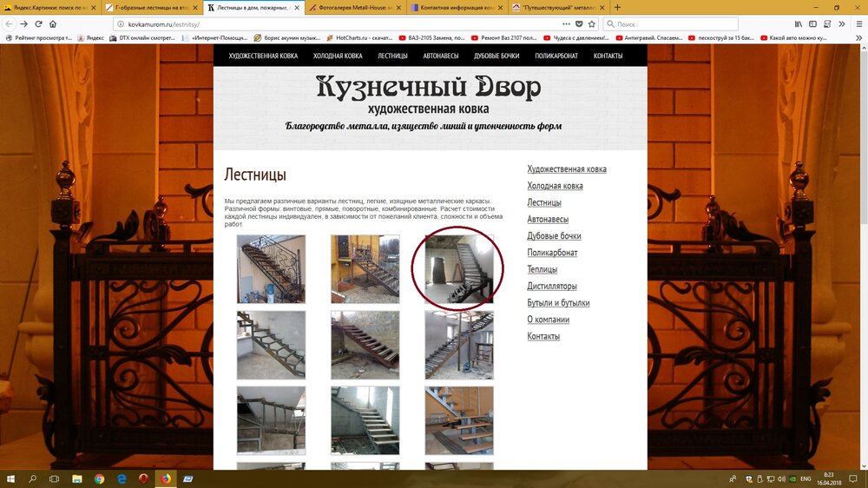Open the Windows action center
Image resolution: width=868 pixels, height=488 pixels.
[853, 478]
